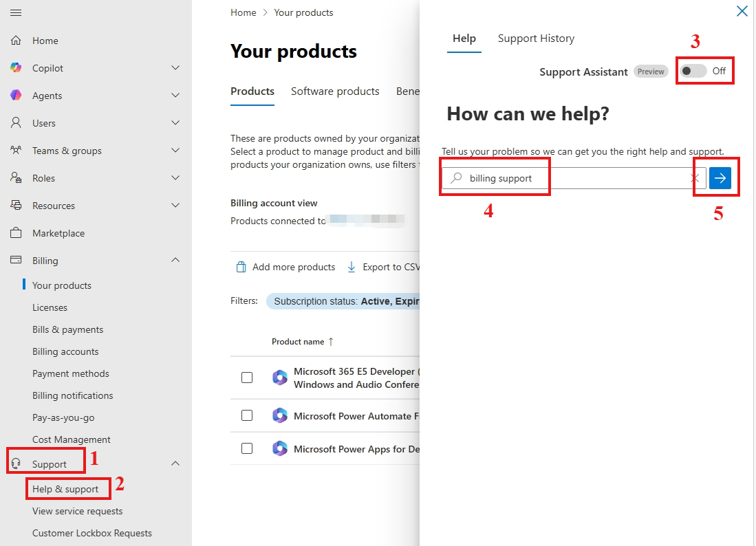756x546 pixels.
Task: Check the Microsoft Power Automate row checkbox
Action: click(x=247, y=415)
